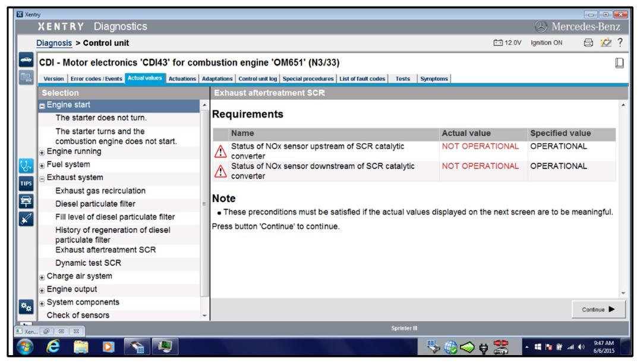Collapse the Exhaust system tree node
Viewport: 640px width, 364px height.
(42, 179)
